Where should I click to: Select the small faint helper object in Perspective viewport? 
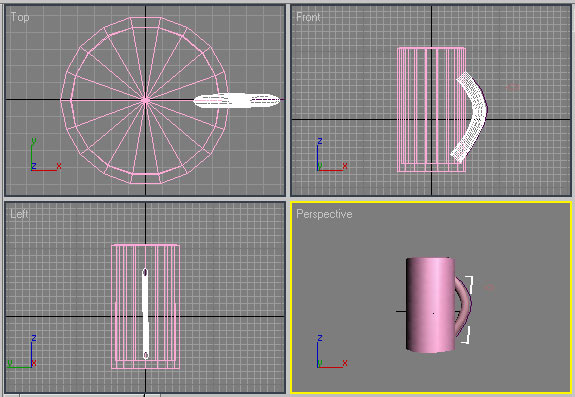click(x=489, y=288)
